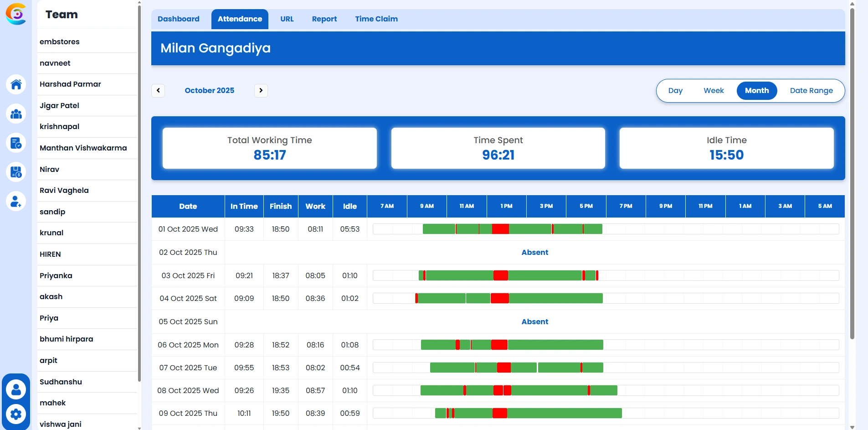868x430 pixels.
Task: Click the app logo in top corner
Action: (16, 14)
